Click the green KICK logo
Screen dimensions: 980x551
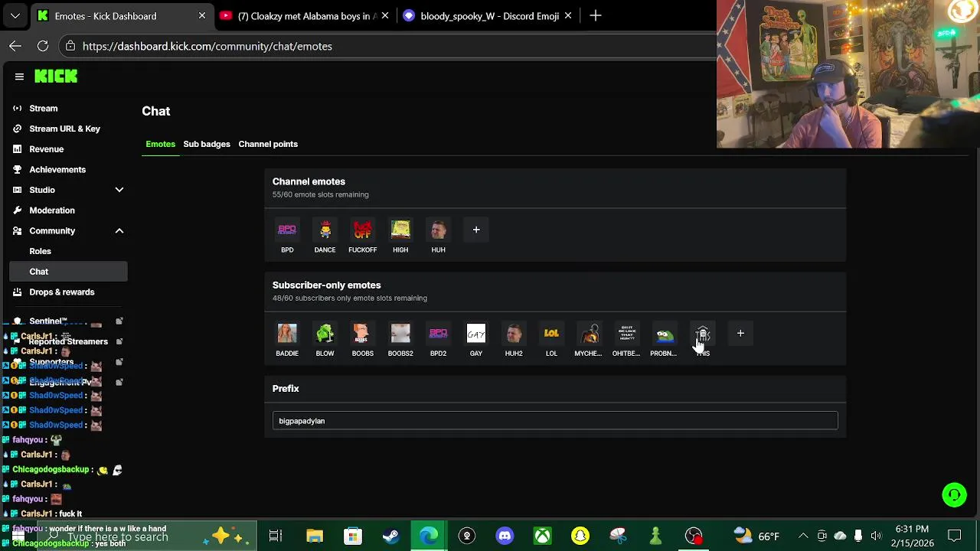[x=56, y=76]
